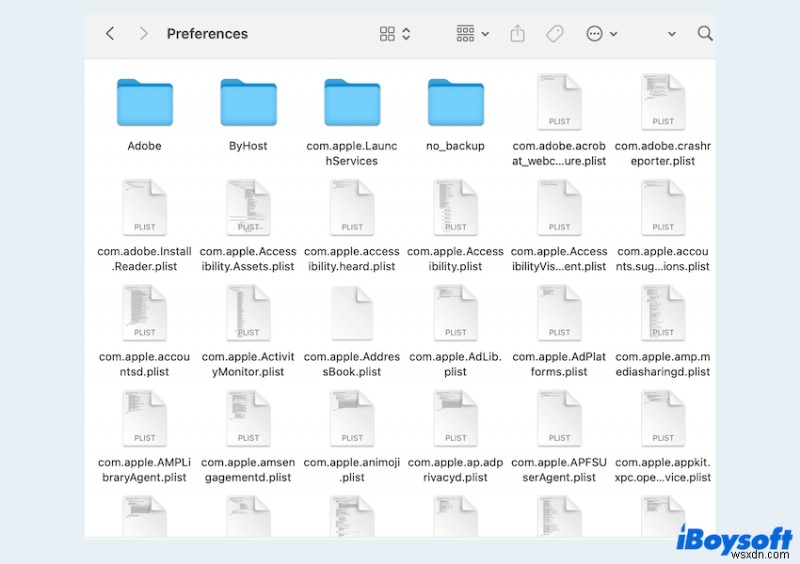Click the 'ByHost' folder name label
800x564 pixels.
[x=248, y=146]
